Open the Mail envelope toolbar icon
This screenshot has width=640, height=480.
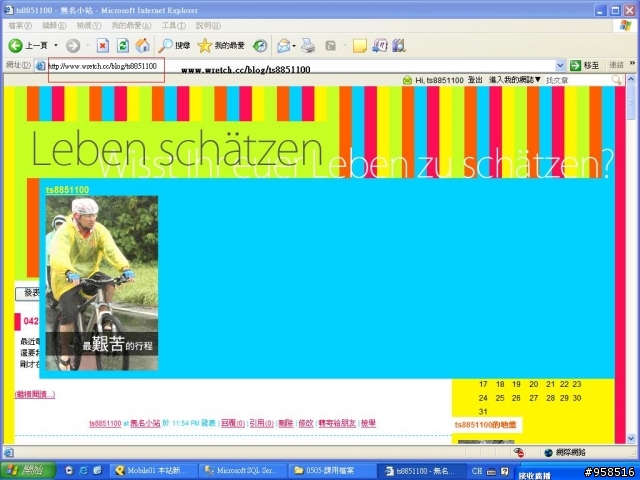coord(283,45)
